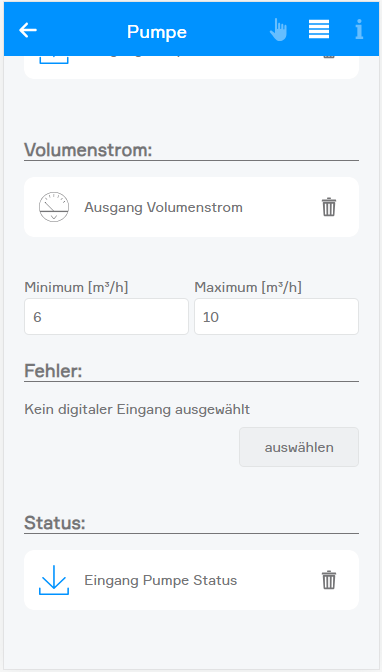This screenshot has height=672, width=382.
Task: Delete the Eingang Pumpe Status entry
Action: 329,580
